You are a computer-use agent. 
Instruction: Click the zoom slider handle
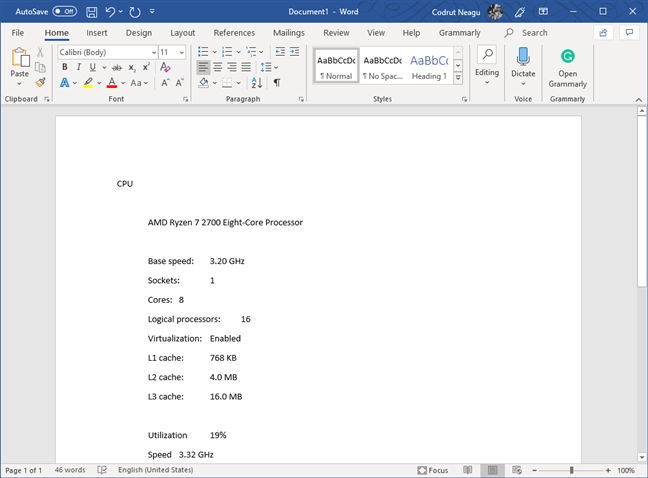(x=571, y=470)
